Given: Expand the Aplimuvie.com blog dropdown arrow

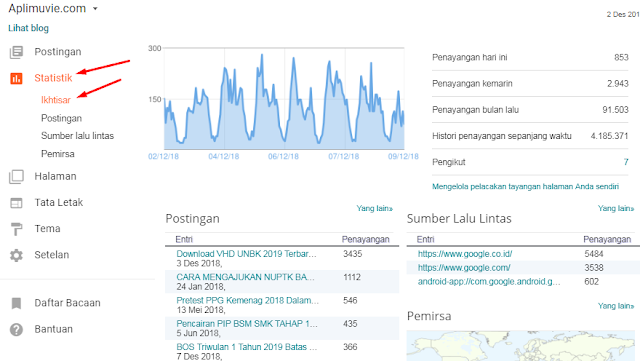Looking at the screenshot, I should point(95,9).
